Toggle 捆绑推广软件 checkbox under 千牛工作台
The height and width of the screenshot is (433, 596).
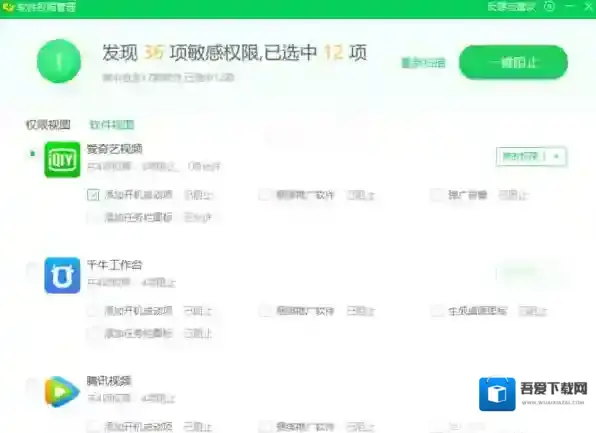pos(265,311)
